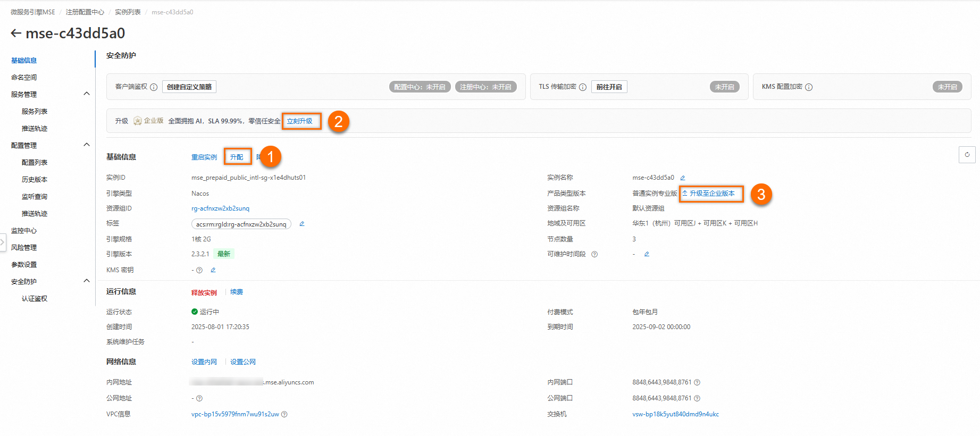Open 监控中心 in the sidebar

pos(24,231)
